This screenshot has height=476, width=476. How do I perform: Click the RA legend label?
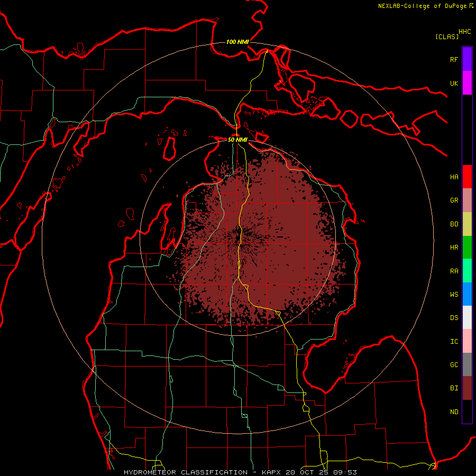point(454,271)
